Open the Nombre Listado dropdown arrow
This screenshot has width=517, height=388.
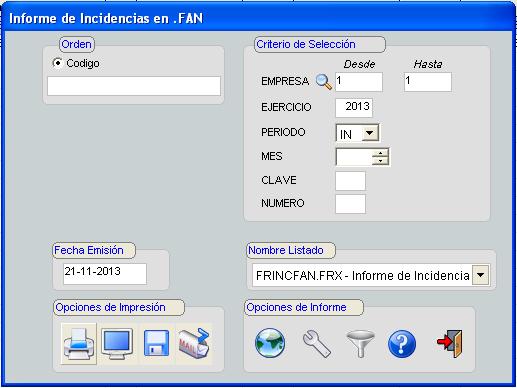pyautogui.click(x=480, y=275)
